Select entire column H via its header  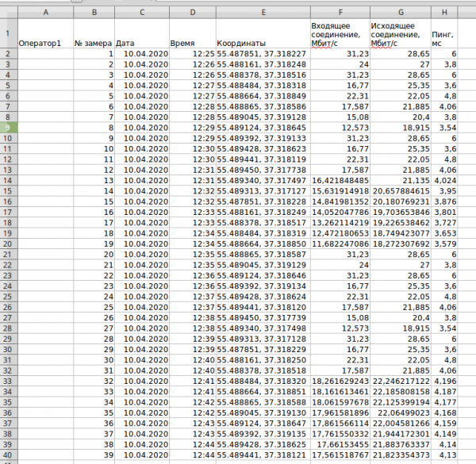[444, 13]
